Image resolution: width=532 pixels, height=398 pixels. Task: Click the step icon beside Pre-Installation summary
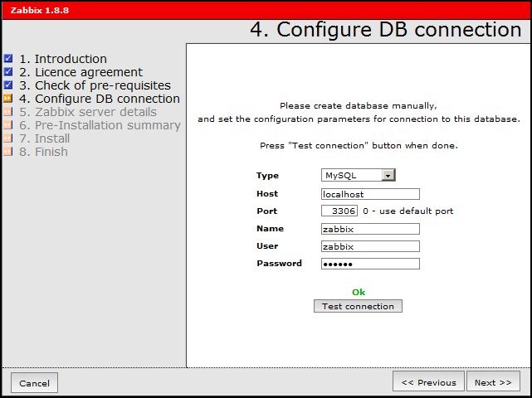(8, 125)
